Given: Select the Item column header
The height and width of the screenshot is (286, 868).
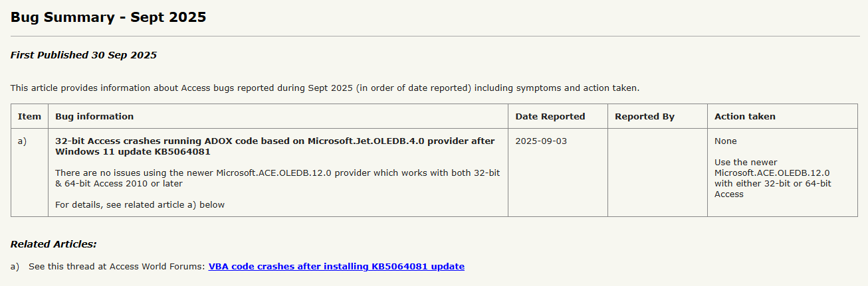Looking at the screenshot, I should (x=29, y=116).
